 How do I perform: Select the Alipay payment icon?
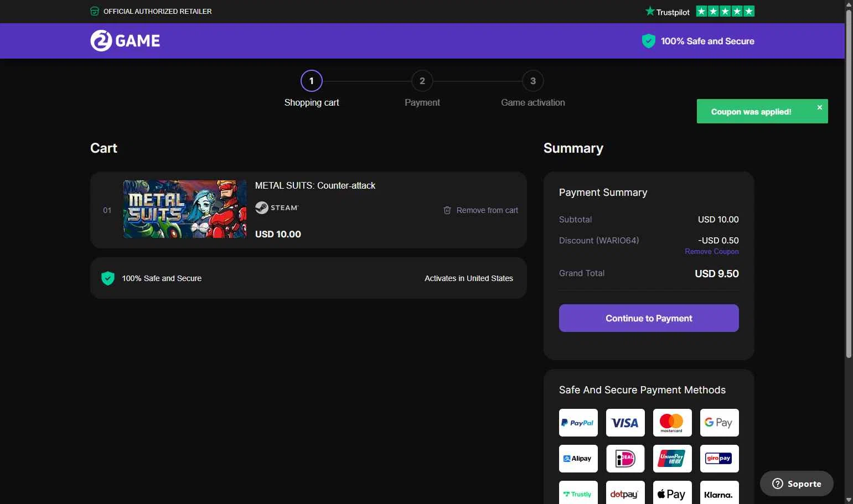[x=578, y=459]
